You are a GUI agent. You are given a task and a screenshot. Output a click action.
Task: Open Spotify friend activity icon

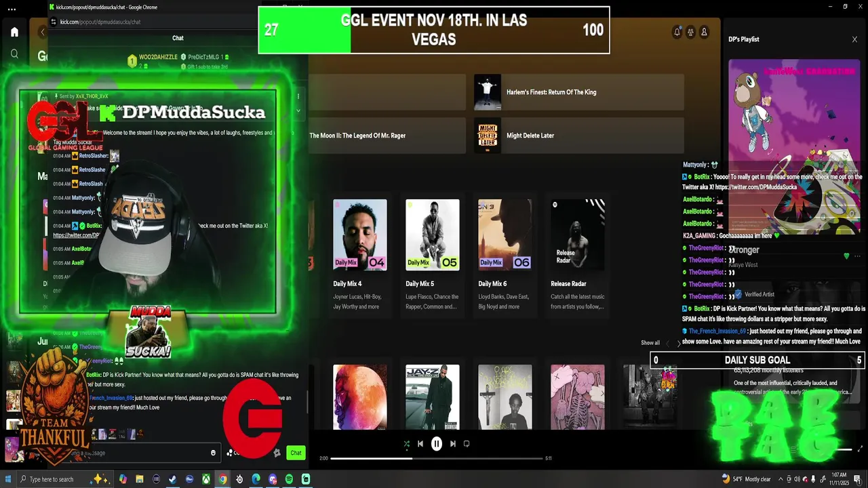690,32
